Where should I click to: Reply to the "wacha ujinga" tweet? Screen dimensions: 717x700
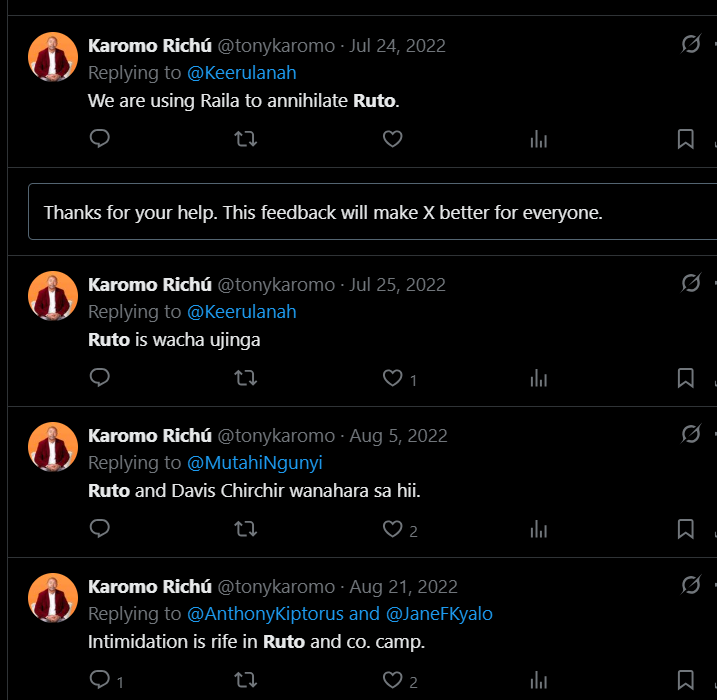[99, 378]
